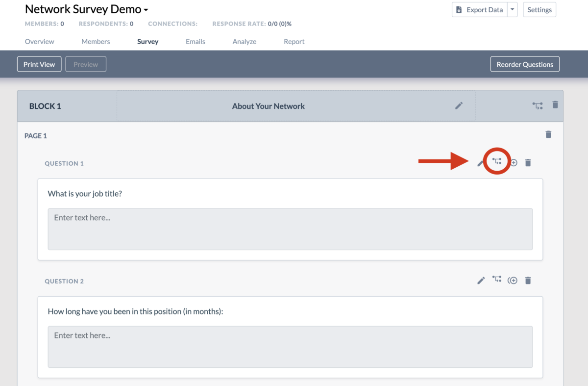Viewport: 588px width, 386px height.
Task: Add a new question after Question 1
Action: click(x=513, y=162)
